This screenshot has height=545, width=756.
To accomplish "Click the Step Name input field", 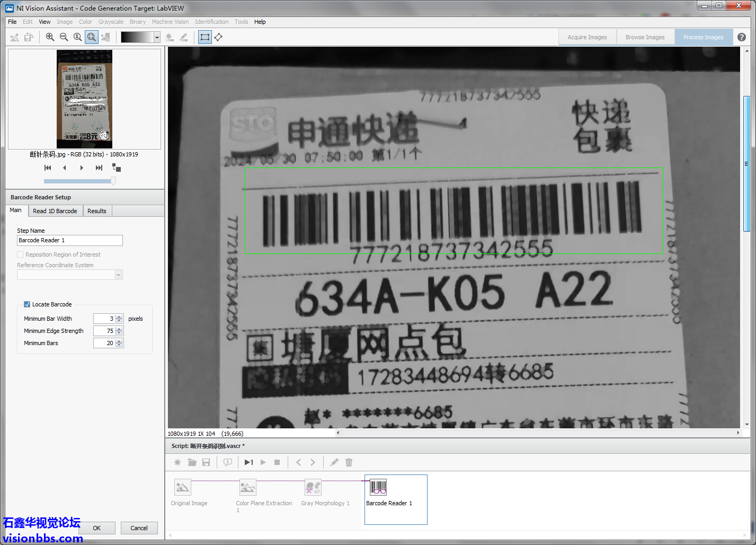I will pos(69,240).
